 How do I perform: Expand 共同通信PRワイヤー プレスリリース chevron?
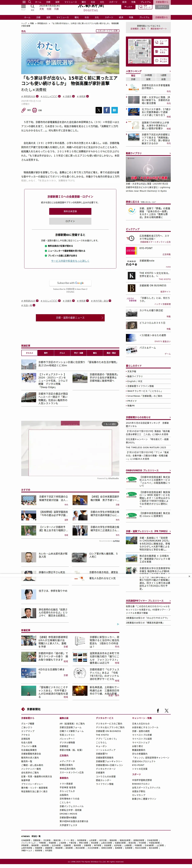coord(170,601)
